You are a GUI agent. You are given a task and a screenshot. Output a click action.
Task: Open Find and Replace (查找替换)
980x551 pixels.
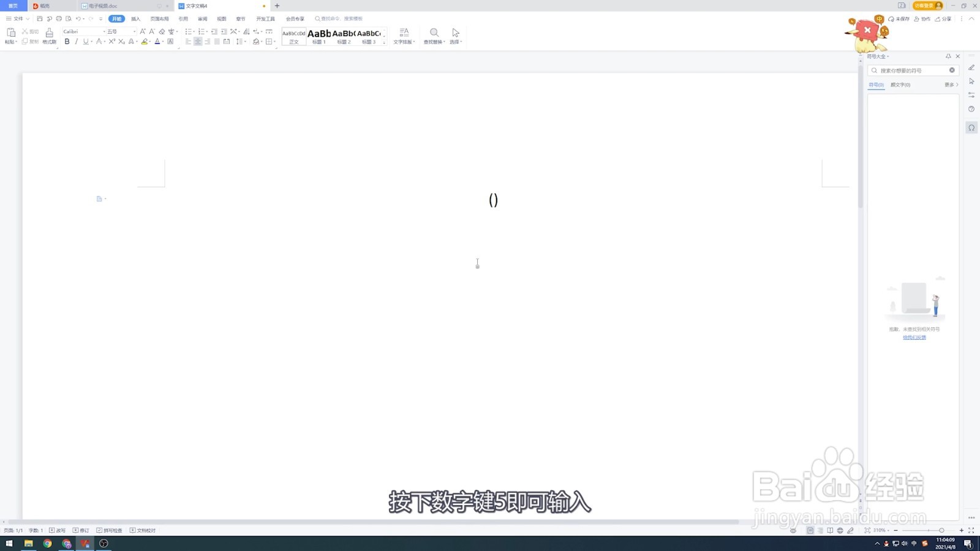434,36
